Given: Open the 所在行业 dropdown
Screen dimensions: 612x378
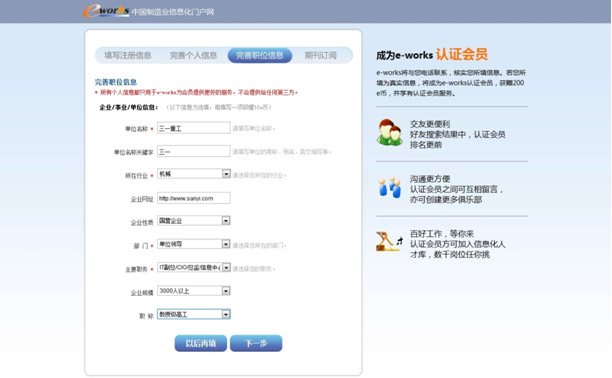Looking at the screenshot, I should coord(194,174).
